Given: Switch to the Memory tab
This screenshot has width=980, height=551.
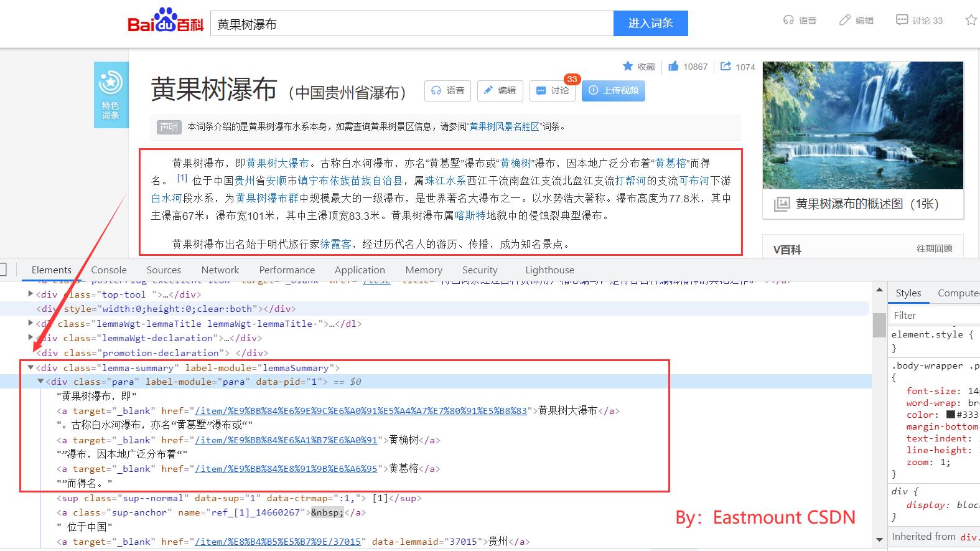Looking at the screenshot, I should 424,270.
